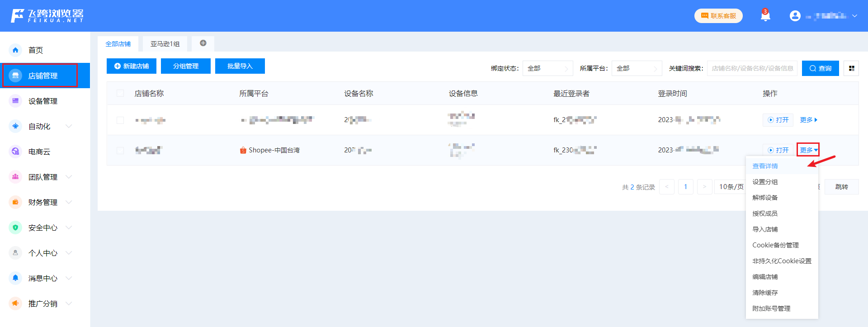Open the 10条/页 page size dropdown

coord(731,187)
